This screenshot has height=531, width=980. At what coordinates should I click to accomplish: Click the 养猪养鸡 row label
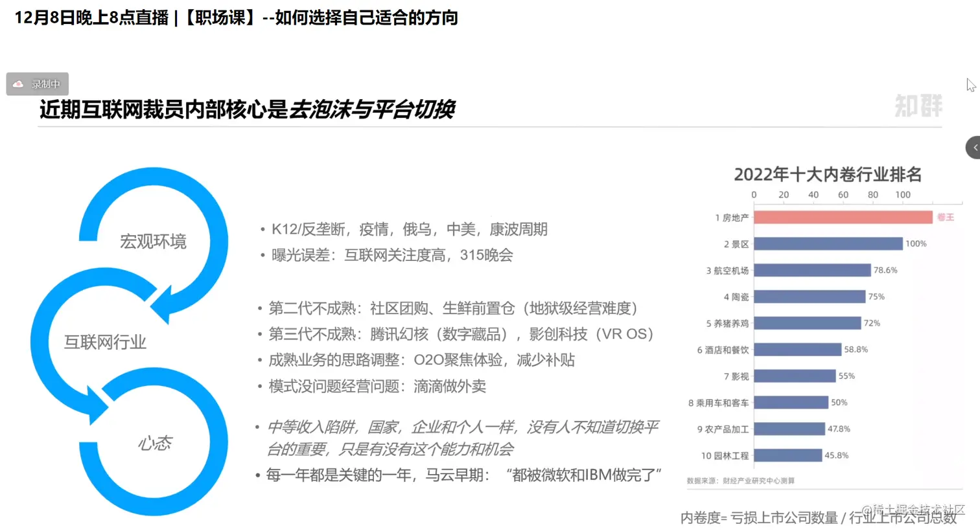[x=727, y=323]
